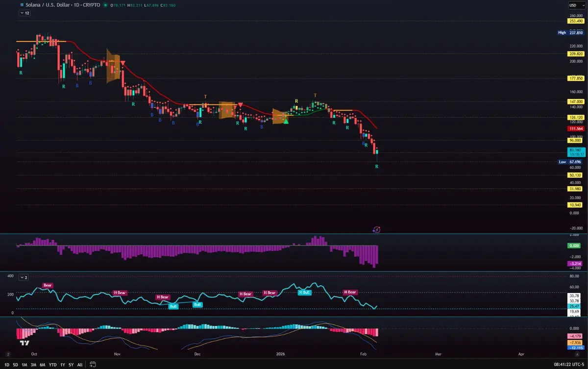Click the yellow 10.940 price label
This screenshot has height=369, width=588.
[x=575, y=204]
